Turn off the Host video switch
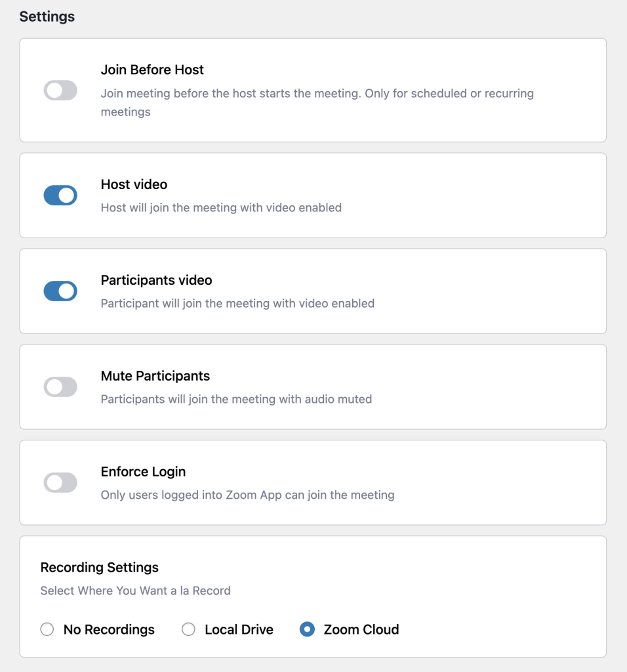This screenshot has width=627, height=672. pos(60,196)
